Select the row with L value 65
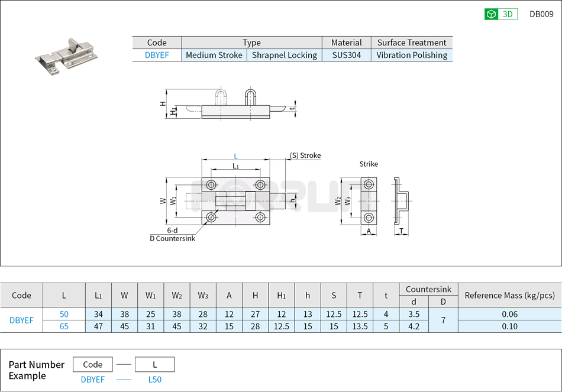Image resolution: width=562 pixels, height=392 pixels. click(63, 326)
